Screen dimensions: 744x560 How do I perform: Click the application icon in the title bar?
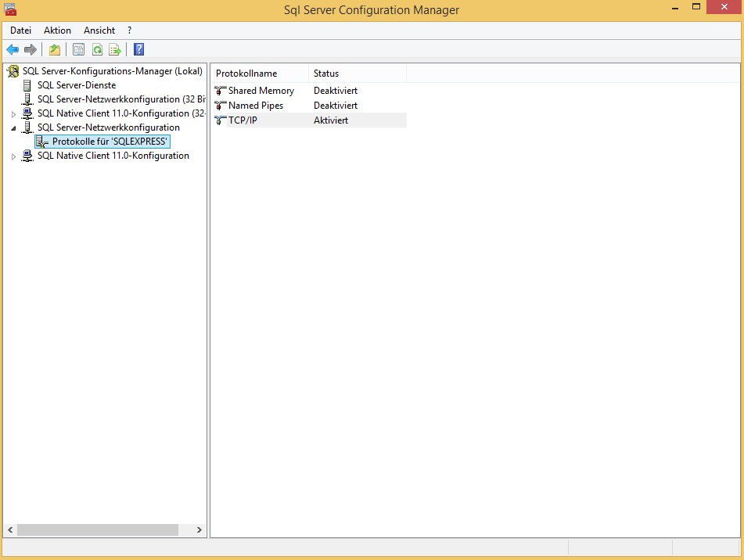point(10,9)
